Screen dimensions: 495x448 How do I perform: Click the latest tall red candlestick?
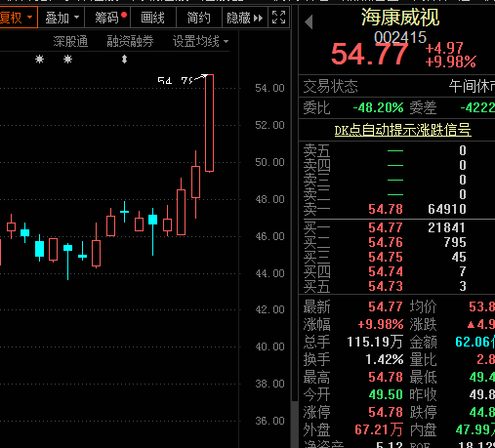click(210, 123)
